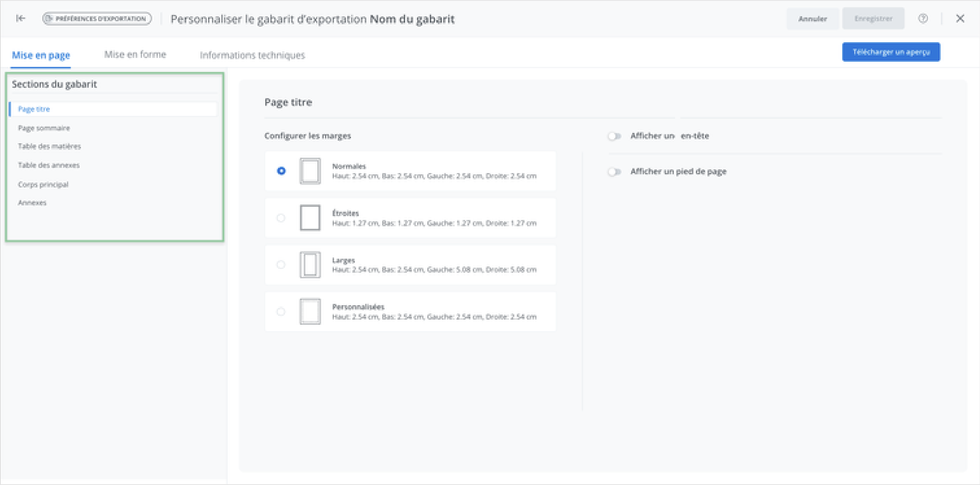Select the Personnalisées margins radio button

281,312
